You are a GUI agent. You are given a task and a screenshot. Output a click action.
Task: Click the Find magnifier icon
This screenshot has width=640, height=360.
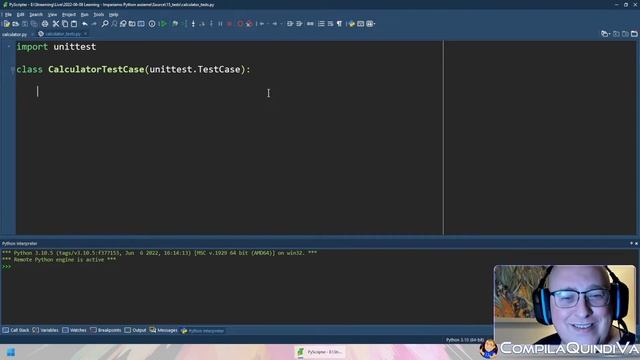tap(105, 24)
